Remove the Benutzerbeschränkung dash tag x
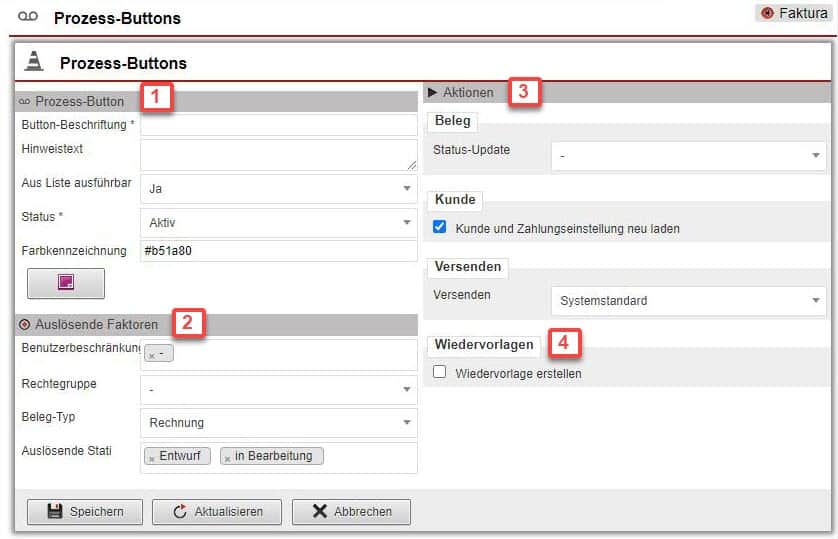The image size is (838, 539). (151, 355)
